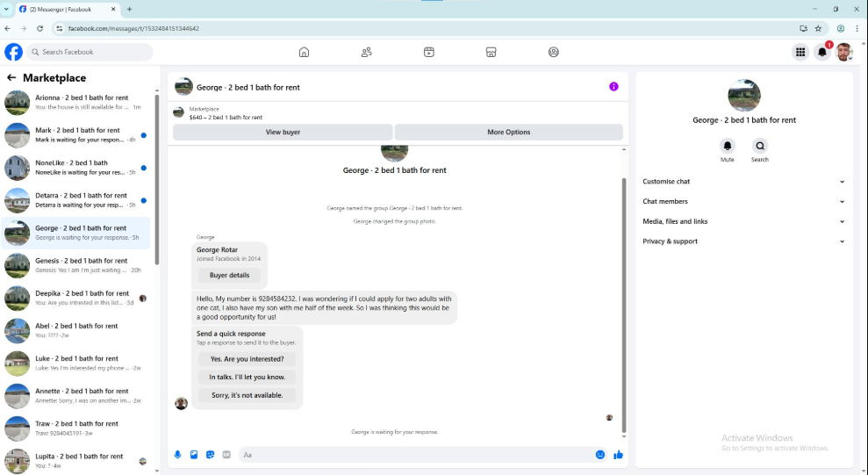Open the Marketplace storefront icon
The width and height of the screenshot is (868, 475).
tap(491, 52)
